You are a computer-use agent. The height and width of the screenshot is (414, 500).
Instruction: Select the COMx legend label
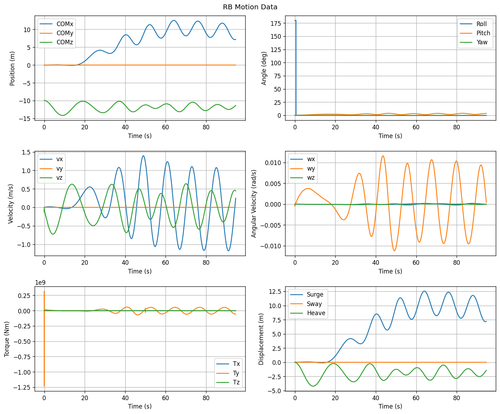[x=65, y=24]
